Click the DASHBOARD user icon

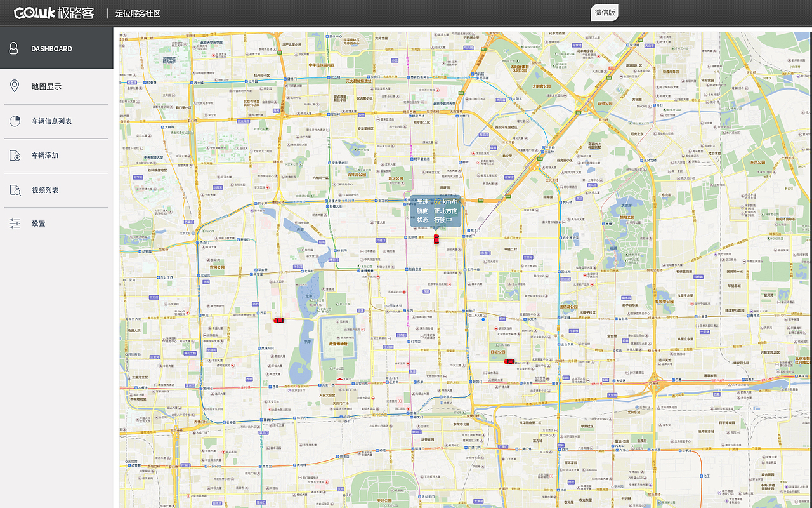coord(13,48)
